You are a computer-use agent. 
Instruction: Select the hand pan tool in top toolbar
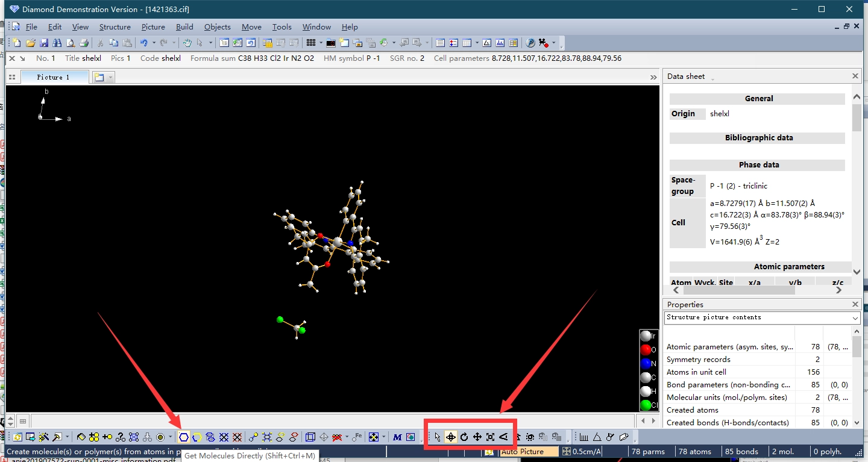(x=187, y=43)
